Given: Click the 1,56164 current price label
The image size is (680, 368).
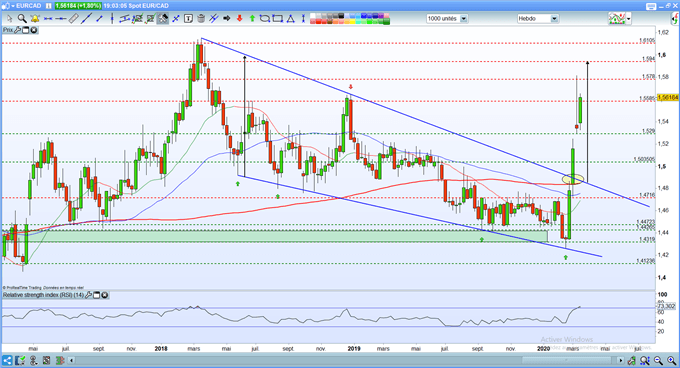Looking at the screenshot, I should pyautogui.click(x=668, y=98).
